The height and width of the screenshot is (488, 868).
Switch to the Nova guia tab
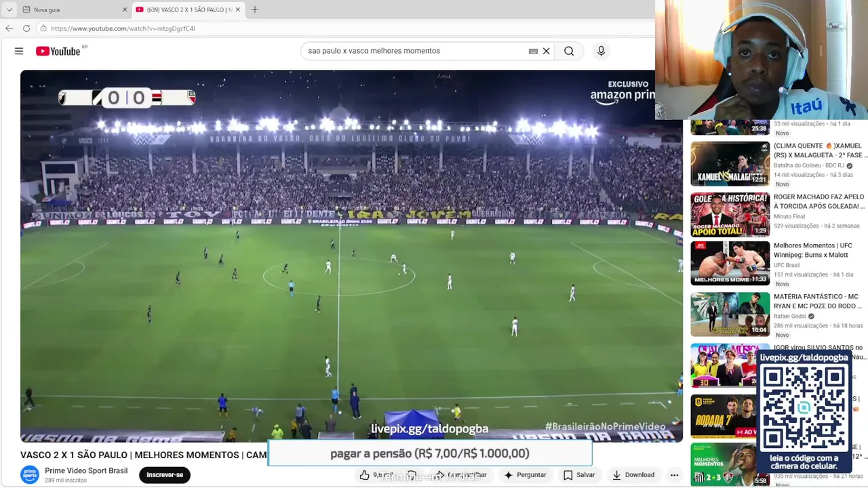coord(73,9)
